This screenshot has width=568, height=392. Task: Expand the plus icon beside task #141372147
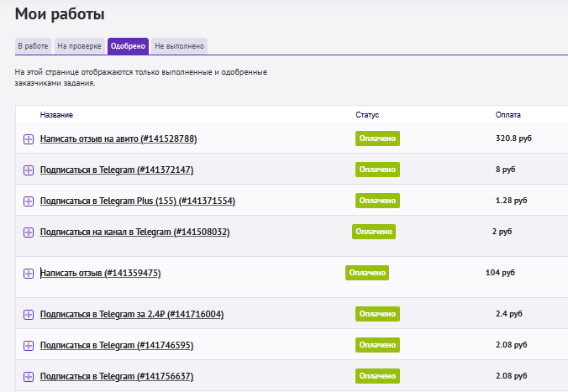click(x=29, y=170)
